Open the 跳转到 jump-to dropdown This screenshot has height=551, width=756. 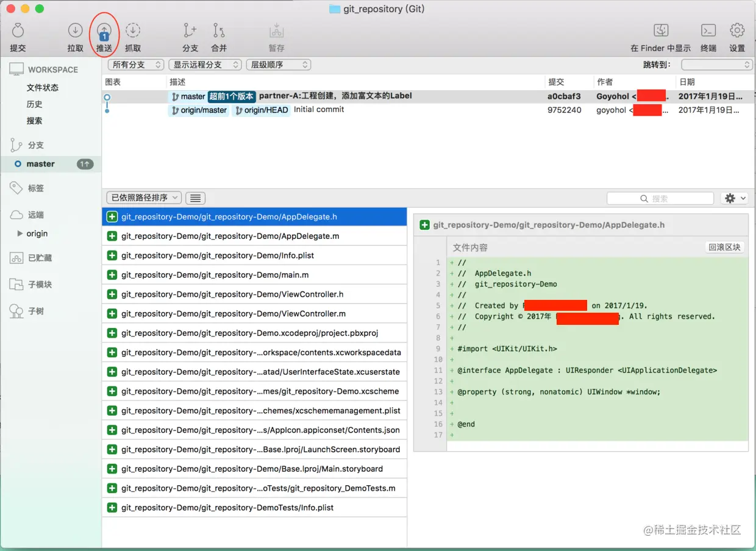coord(717,65)
